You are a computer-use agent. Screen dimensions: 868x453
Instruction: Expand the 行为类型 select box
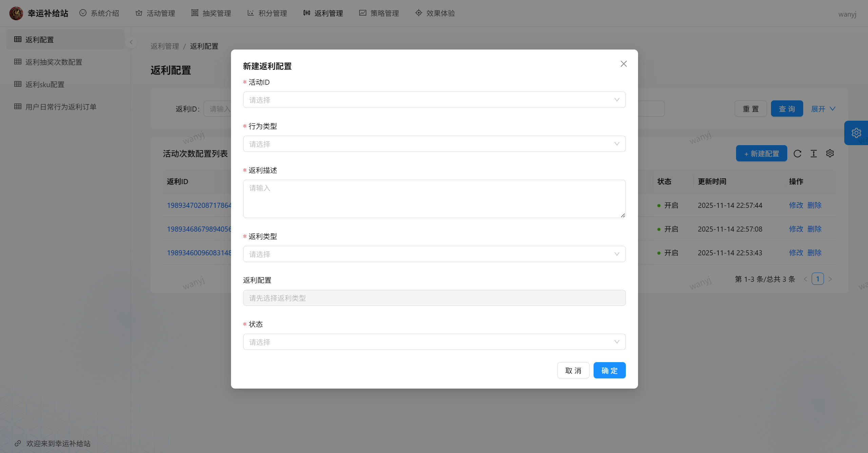point(434,144)
